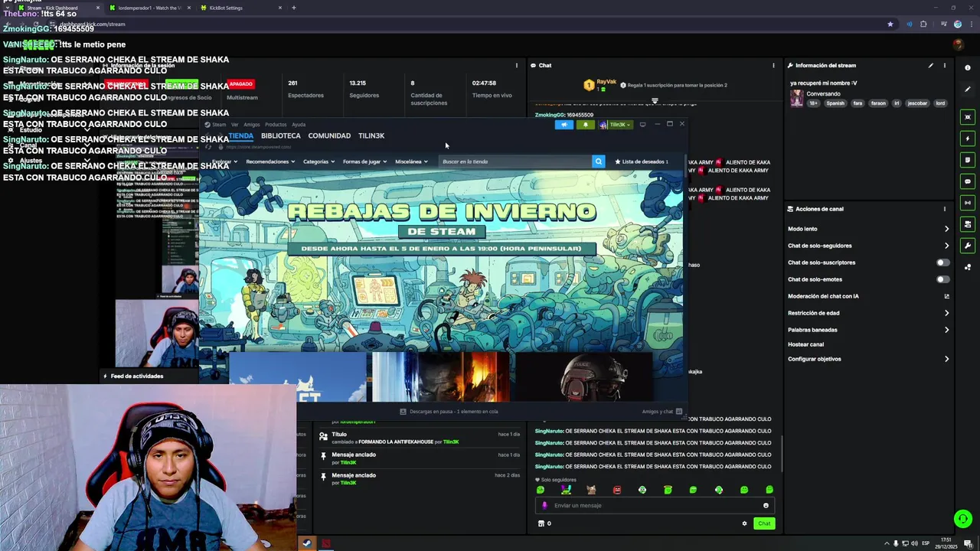The image size is (980, 551).
Task: Expand Restricción de edad options
Action: (x=946, y=313)
